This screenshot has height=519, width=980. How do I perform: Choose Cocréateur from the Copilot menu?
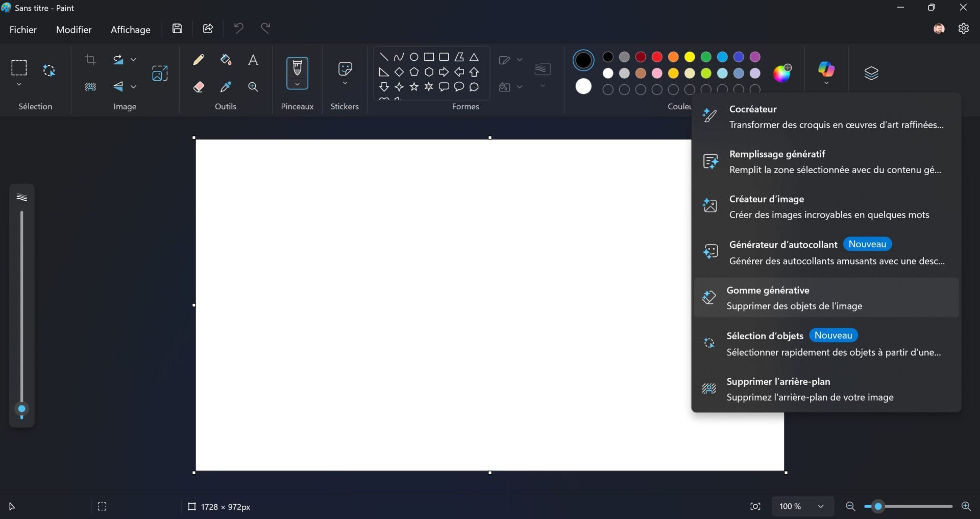click(826, 117)
